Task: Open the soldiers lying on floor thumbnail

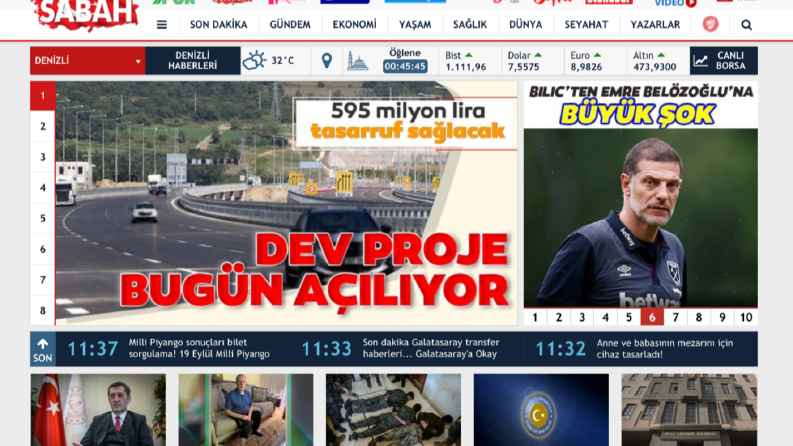Action: (393, 410)
